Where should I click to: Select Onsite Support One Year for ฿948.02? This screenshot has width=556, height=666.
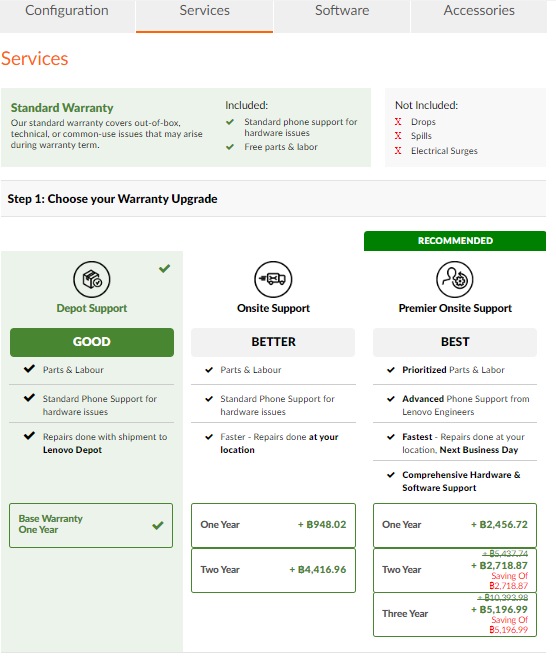pyautogui.click(x=273, y=525)
